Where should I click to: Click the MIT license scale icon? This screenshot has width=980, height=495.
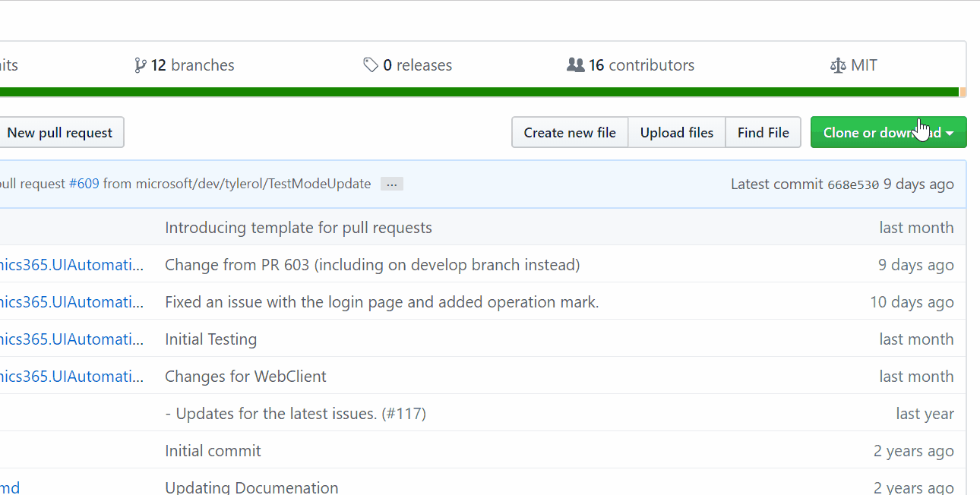[x=838, y=65]
